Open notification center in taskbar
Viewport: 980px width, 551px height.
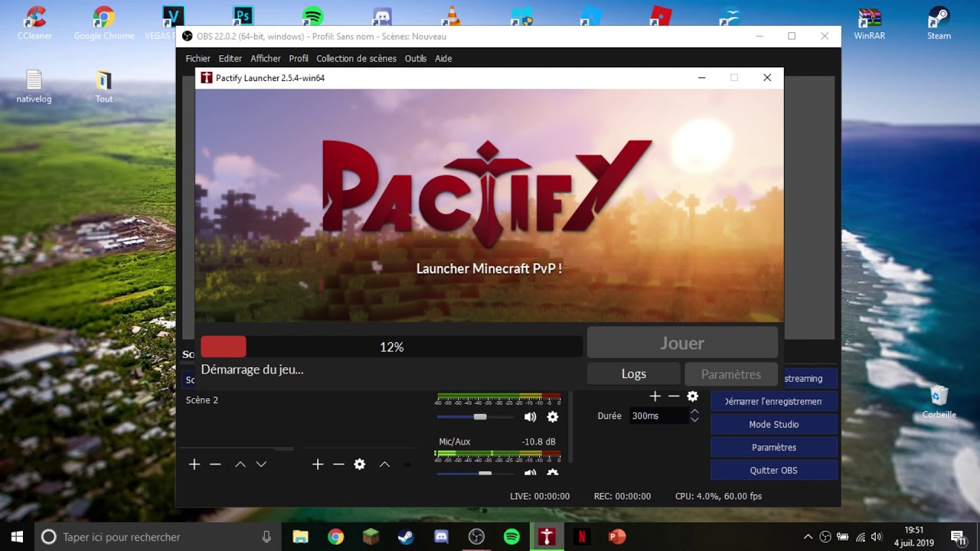[x=958, y=536]
